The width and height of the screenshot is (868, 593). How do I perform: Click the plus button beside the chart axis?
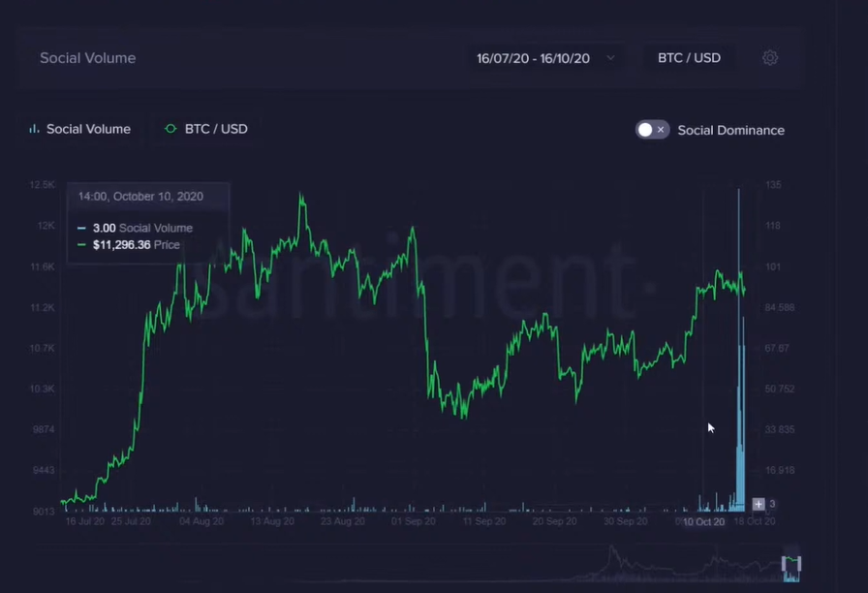759,504
